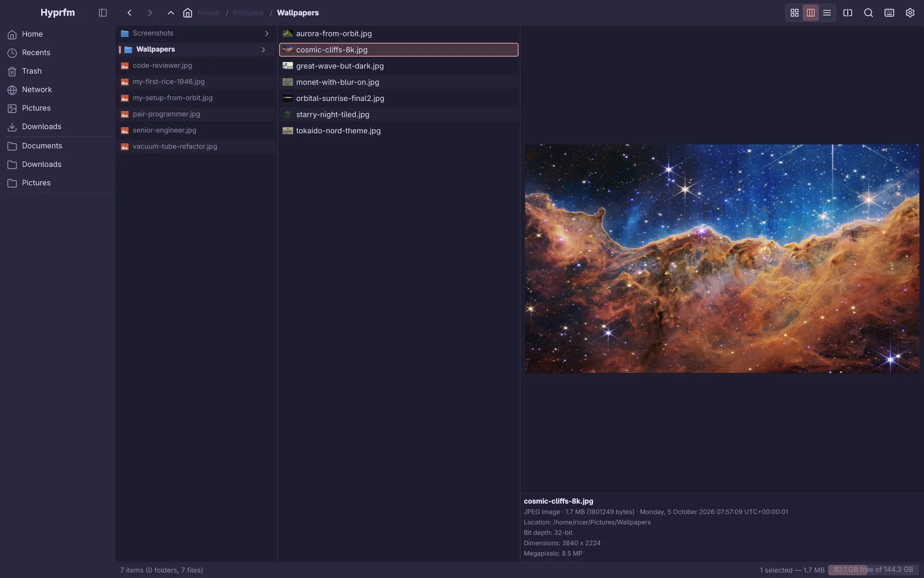Click the pair-programmer.jpg image icon
Image resolution: width=924 pixels, height=578 pixels.
tap(124, 114)
